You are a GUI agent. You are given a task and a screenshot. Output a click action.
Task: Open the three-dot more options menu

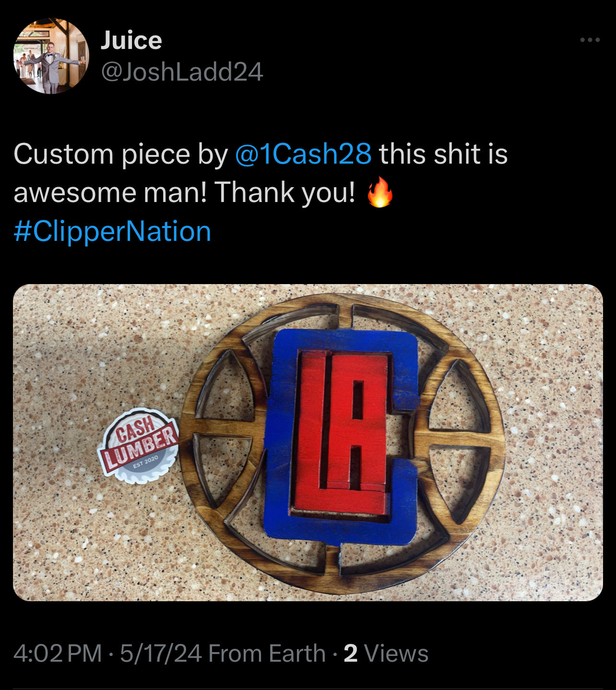590,40
